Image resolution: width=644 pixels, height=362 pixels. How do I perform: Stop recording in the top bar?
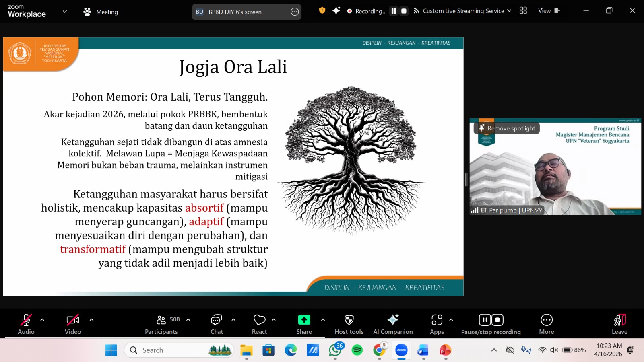(x=404, y=11)
